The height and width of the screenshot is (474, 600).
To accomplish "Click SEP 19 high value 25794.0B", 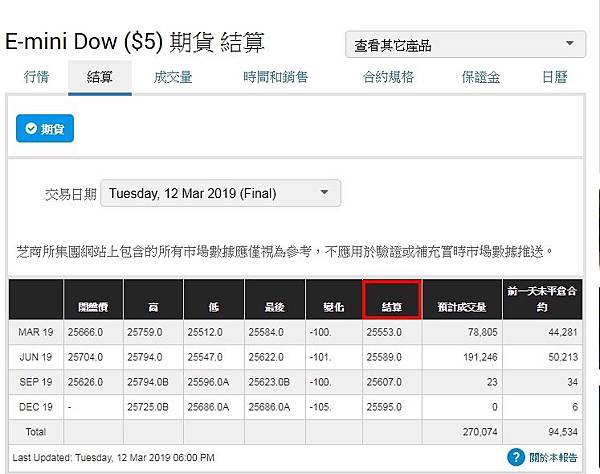I will tap(148, 382).
